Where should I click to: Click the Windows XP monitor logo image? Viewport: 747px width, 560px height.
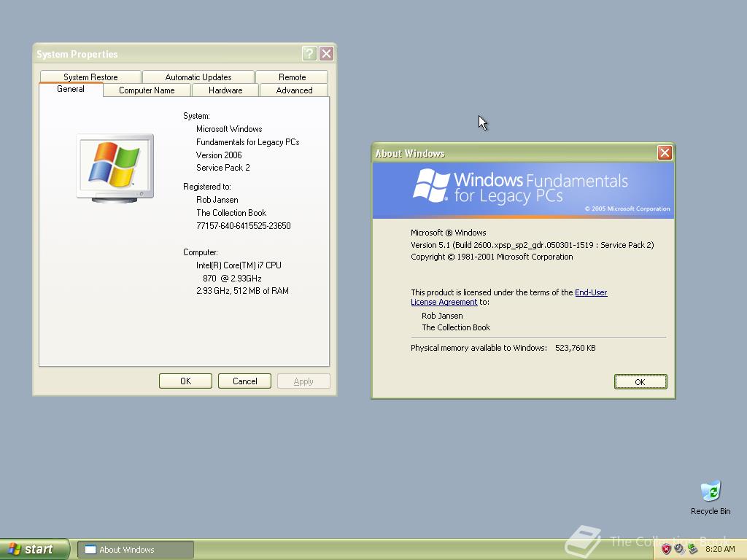115,168
